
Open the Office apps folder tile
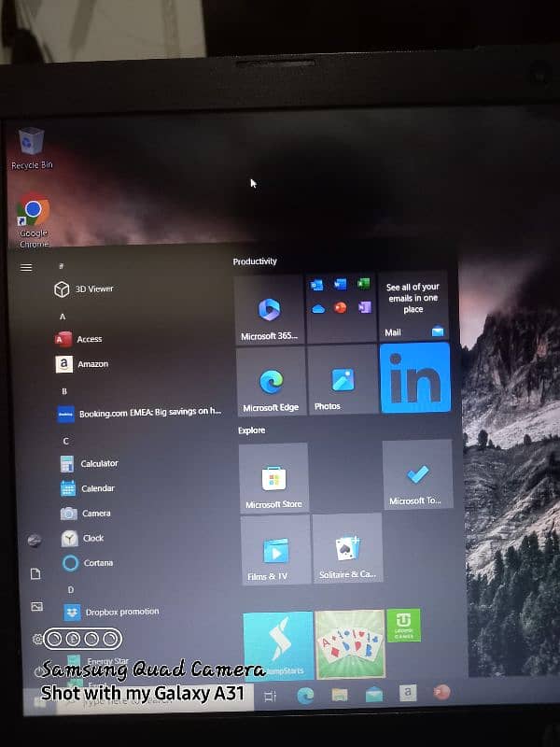(341, 308)
